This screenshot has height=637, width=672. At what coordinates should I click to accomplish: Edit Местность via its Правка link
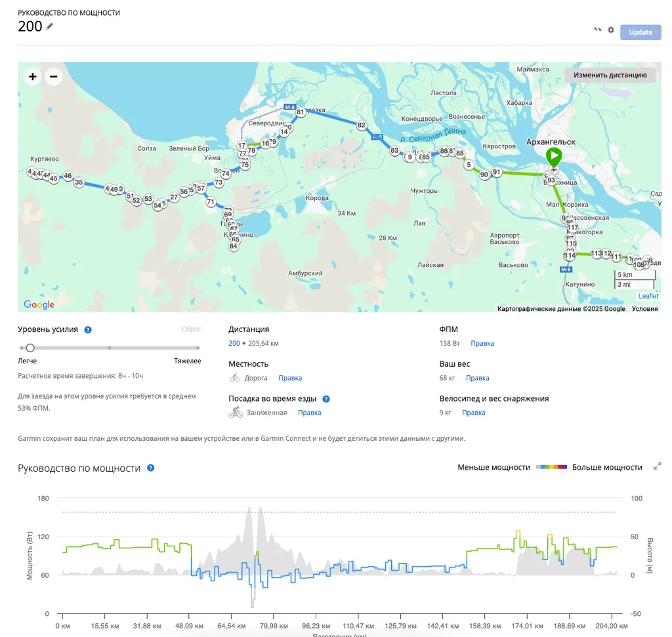(x=290, y=378)
